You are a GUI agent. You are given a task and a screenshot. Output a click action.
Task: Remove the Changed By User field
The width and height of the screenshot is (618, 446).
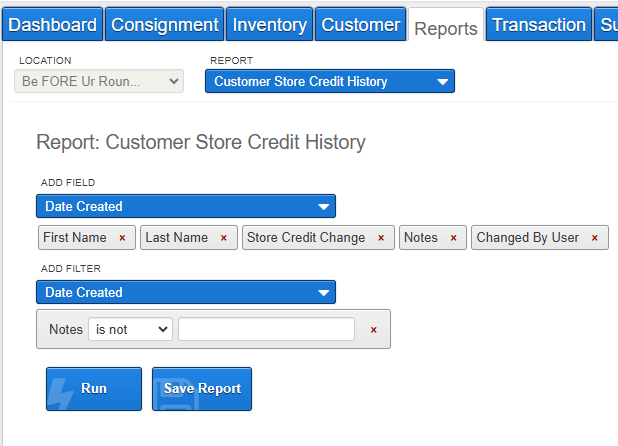point(594,238)
